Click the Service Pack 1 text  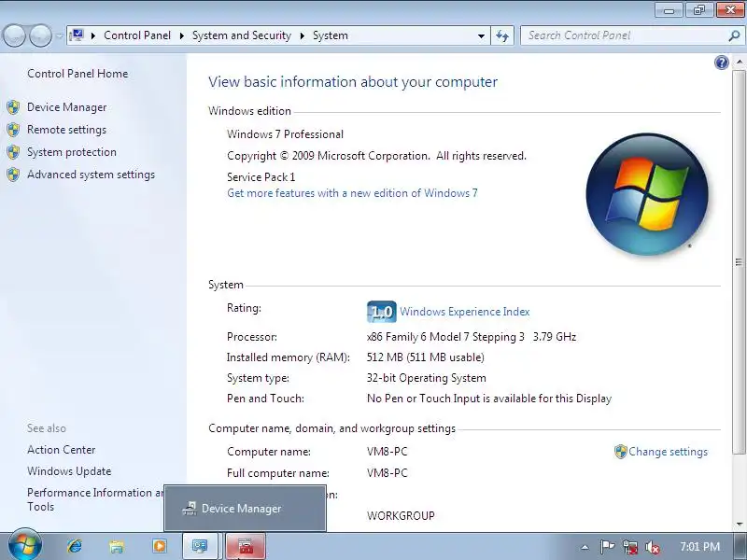coord(261,177)
